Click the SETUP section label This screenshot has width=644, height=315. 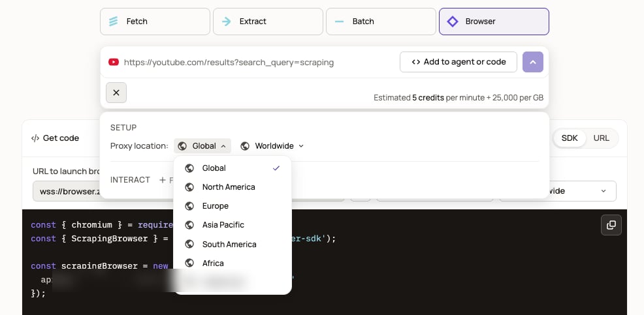[123, 128]
